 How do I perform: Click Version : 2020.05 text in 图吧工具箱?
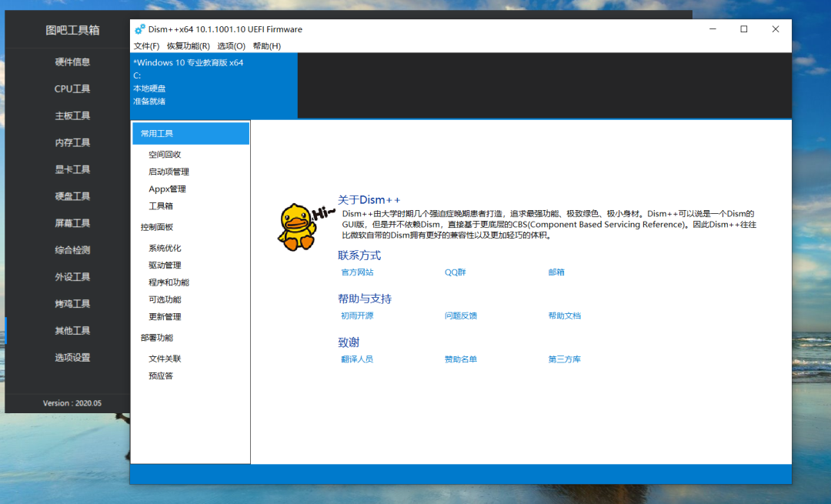click(x=72, y=403)
